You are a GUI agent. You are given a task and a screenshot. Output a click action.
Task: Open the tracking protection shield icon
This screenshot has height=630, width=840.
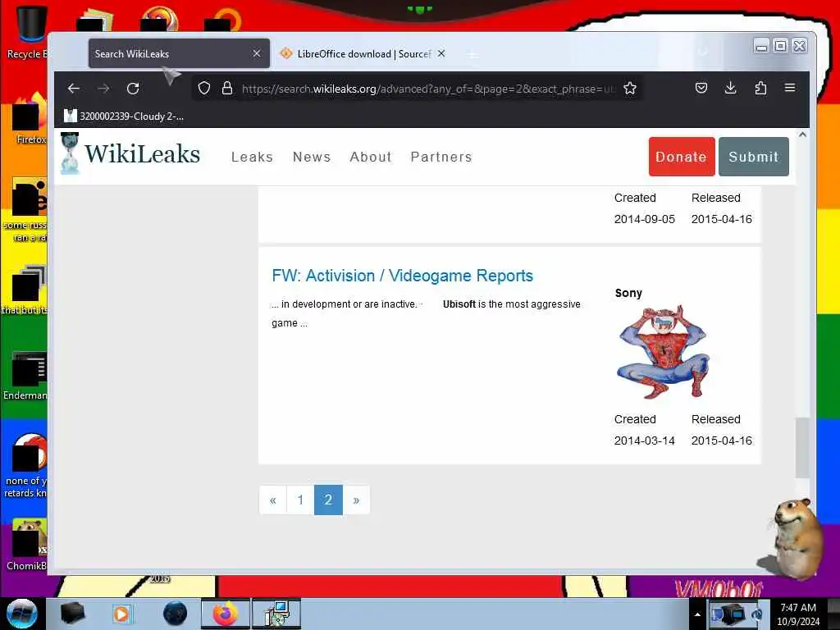pyautogui.click(x=204, y=89)
